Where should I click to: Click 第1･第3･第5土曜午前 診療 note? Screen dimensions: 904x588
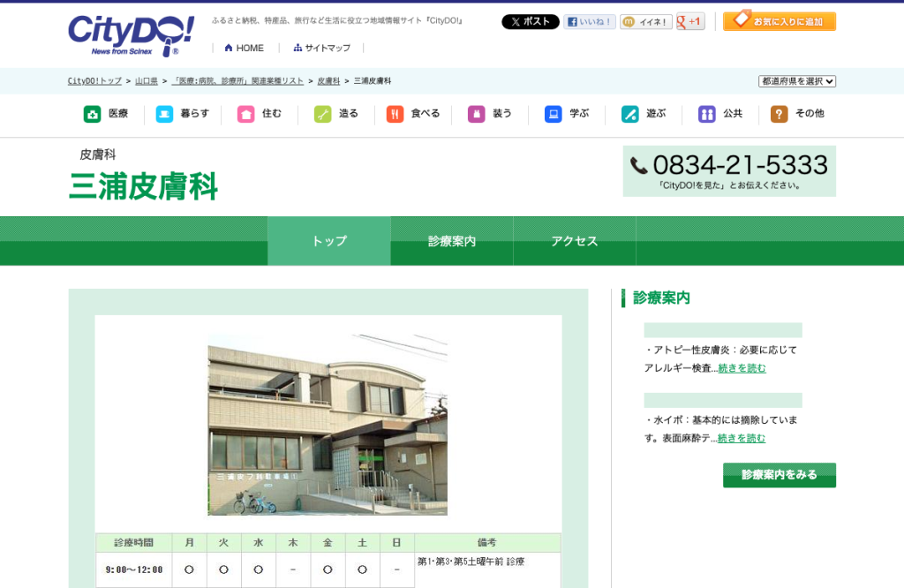pyautogui.click(x=471, y=562)
